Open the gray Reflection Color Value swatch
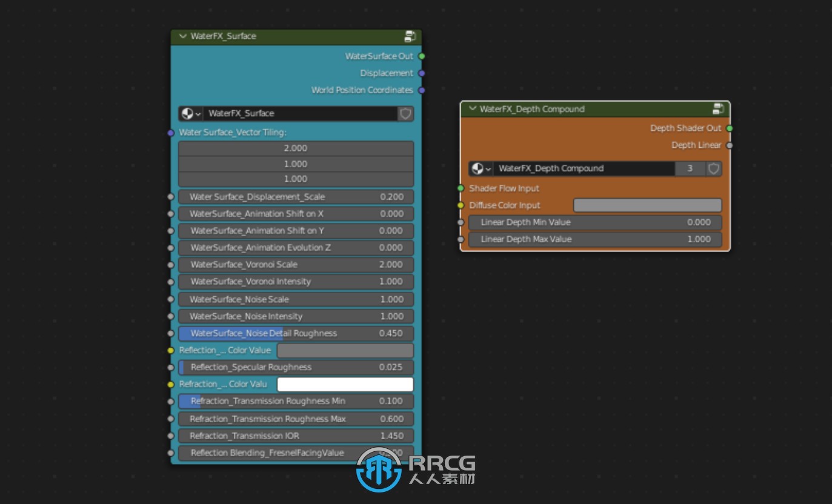Viewport: 832px width, 504px height. coord(345,350)
